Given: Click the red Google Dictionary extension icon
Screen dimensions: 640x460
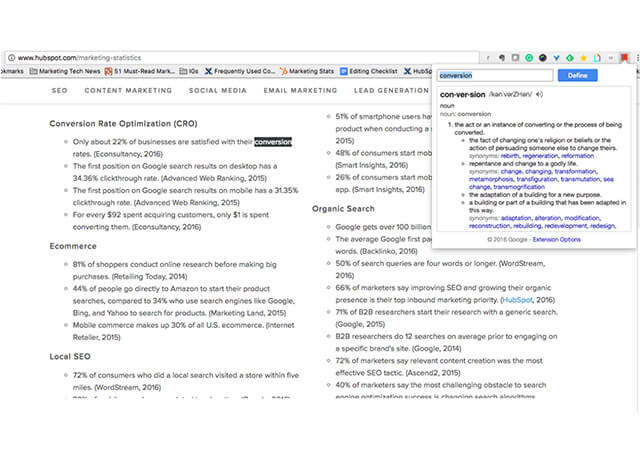Looking at the screenshot, I should (x=624, y=57).
